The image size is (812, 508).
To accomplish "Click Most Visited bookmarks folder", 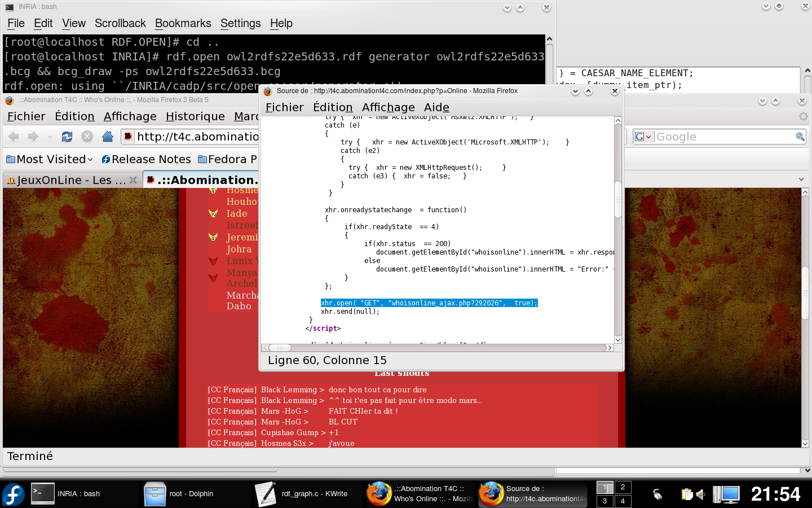I will (x=50, y=159).
